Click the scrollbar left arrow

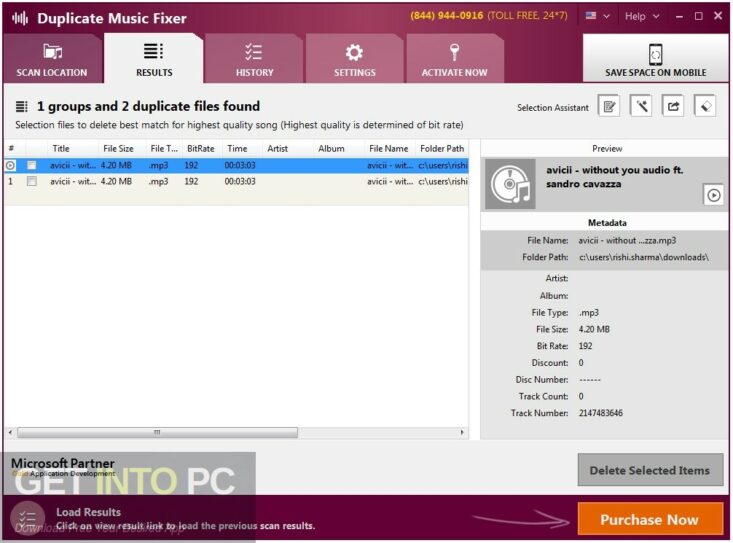click(10, 432)
